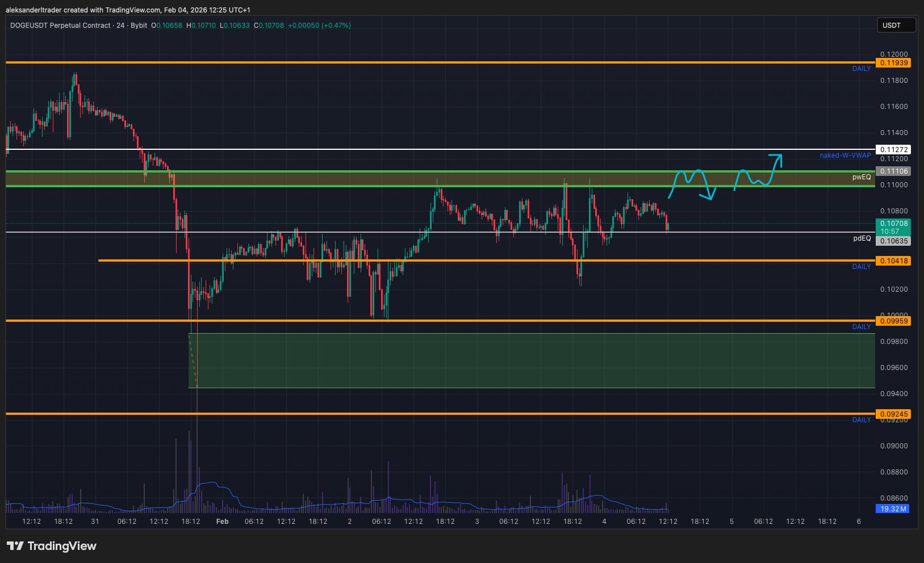Click the 0.11400 price axis tick
Image resolution: width=924 pixels, height=563 pixels.
894,133
